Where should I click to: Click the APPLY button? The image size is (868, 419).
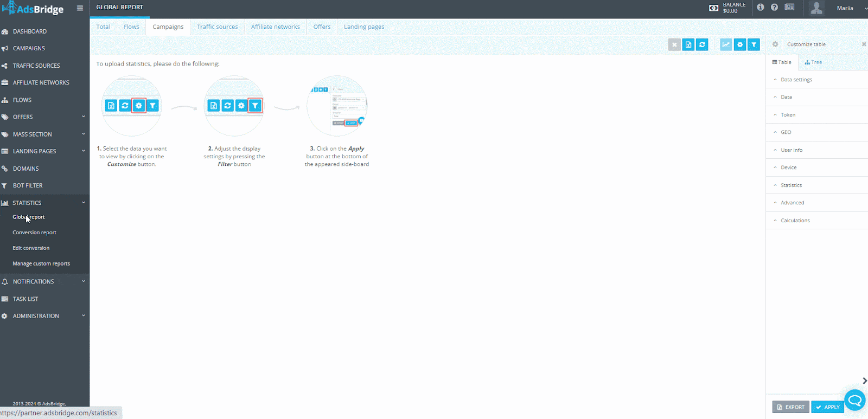(828, 407)
